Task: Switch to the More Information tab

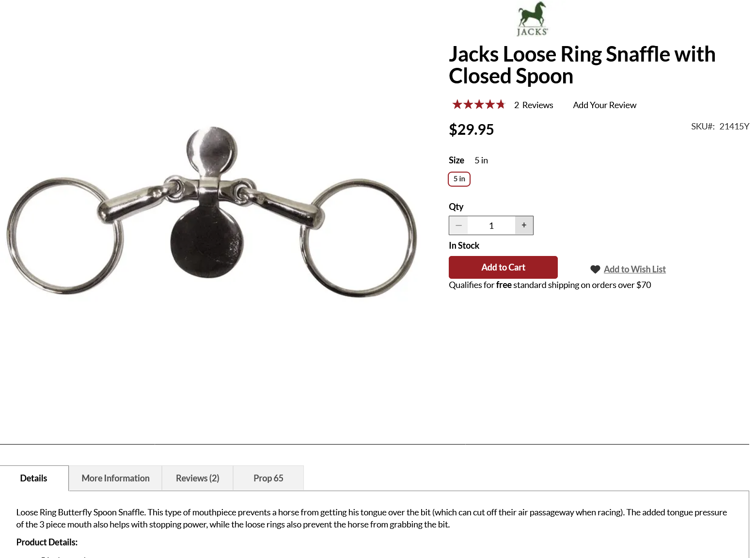Action: point(115,478)
